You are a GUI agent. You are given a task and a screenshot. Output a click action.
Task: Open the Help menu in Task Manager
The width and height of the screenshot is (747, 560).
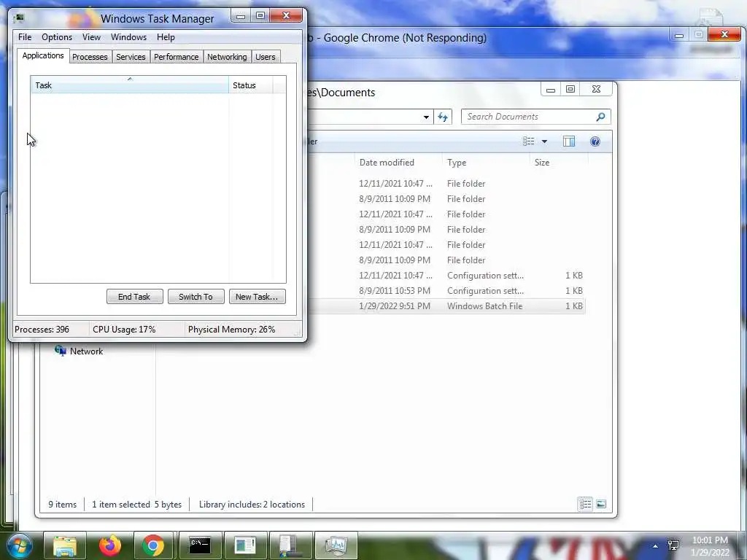166,37
